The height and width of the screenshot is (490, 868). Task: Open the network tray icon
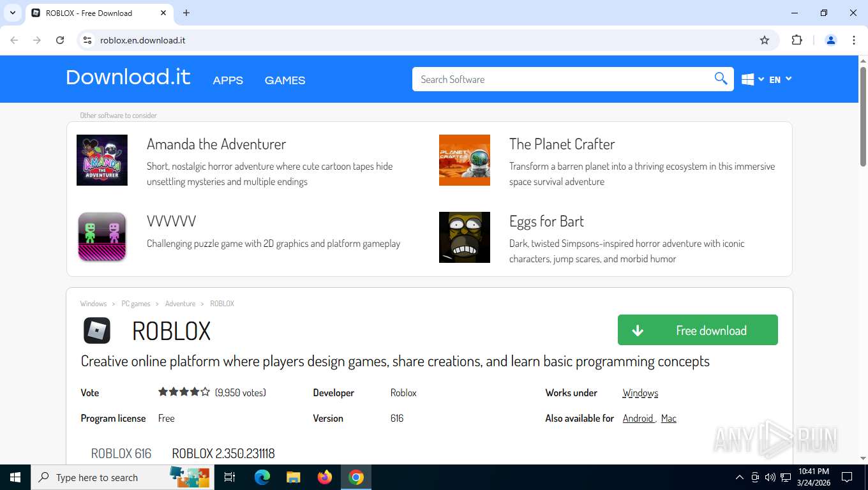[x=786, y=477]
